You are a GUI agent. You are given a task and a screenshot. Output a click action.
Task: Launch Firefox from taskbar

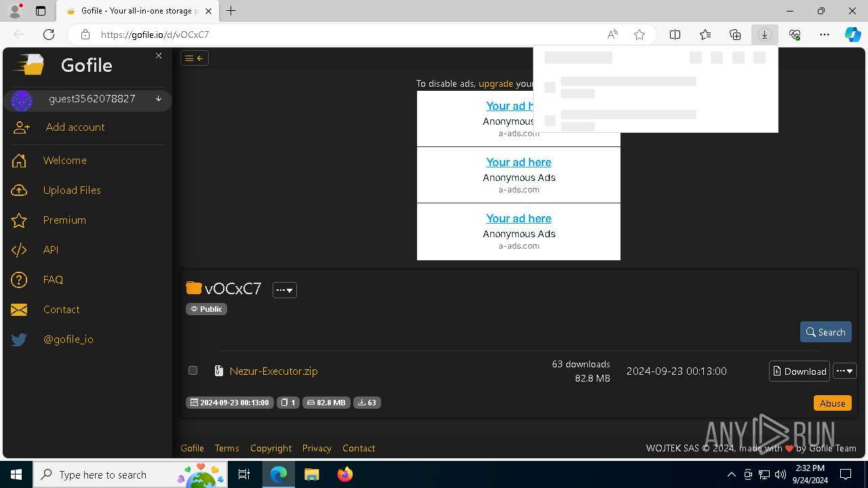point(345,474)
